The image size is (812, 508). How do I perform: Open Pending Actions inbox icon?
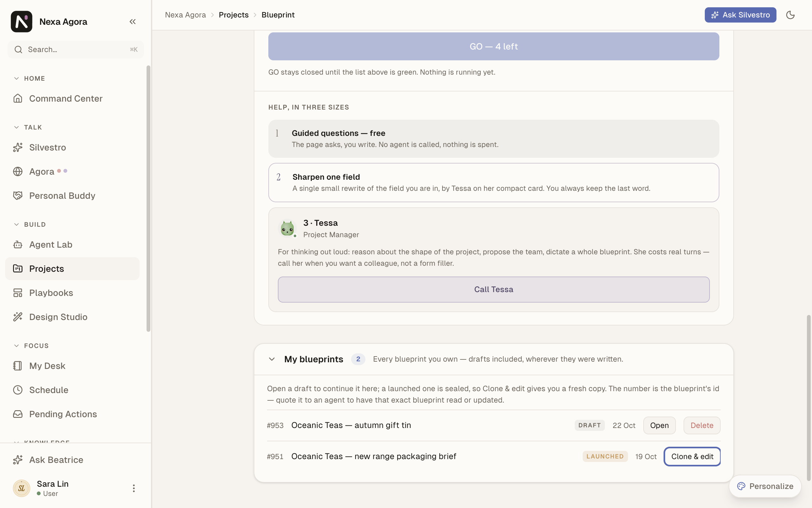pyautogui.click(x=18, y=414)
